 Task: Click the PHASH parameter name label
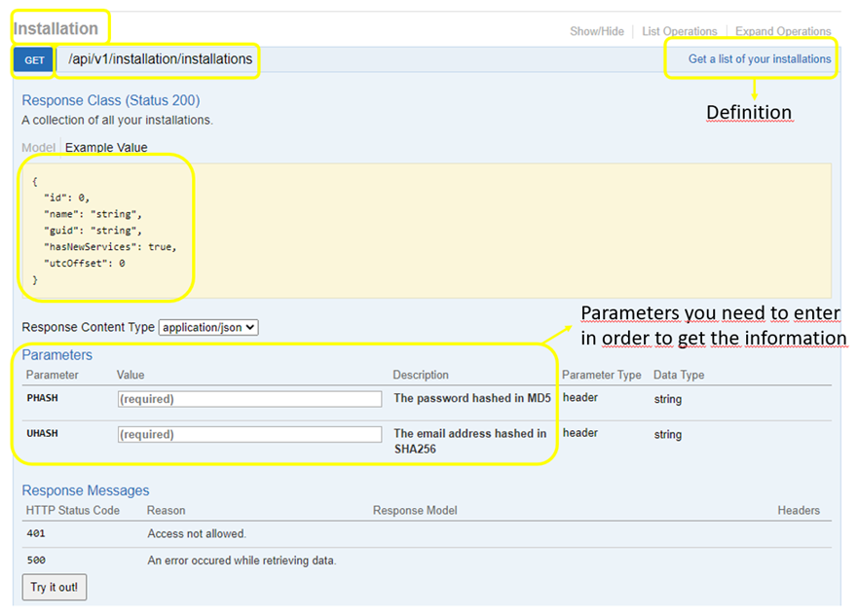click(x=43, y=398)
